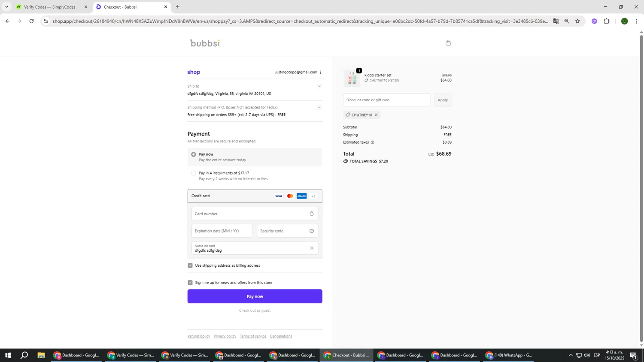Screen dimensions: 644x362
Task: Click the lock icon in card number field
Action: coord(312,214)
